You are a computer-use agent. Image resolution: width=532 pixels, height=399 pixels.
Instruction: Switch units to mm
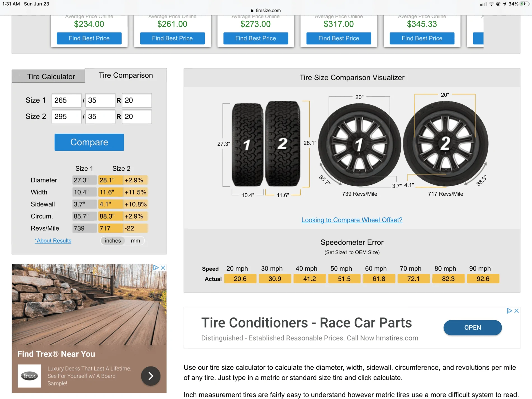[135, 240]
